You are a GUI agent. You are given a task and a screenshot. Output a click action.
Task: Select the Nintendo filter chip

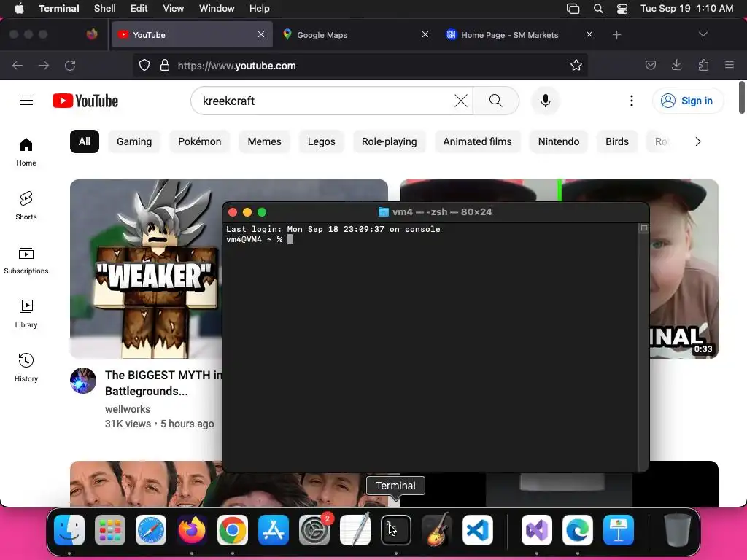(x=559, y=141)
